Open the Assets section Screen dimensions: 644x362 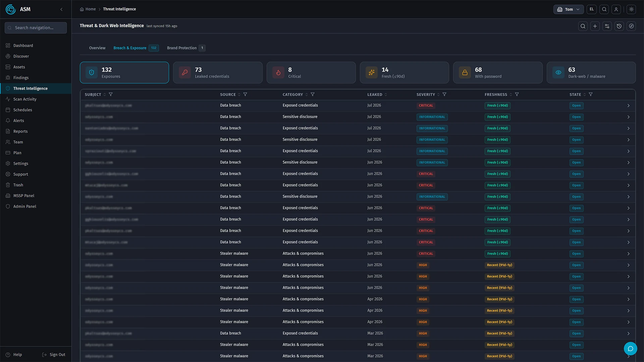[36, 67]
